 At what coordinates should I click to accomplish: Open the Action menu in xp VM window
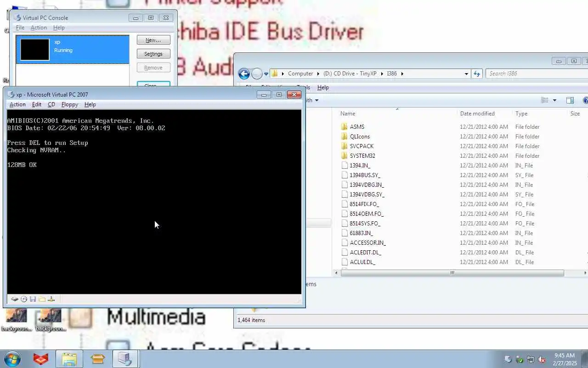[x=17, y=104]
